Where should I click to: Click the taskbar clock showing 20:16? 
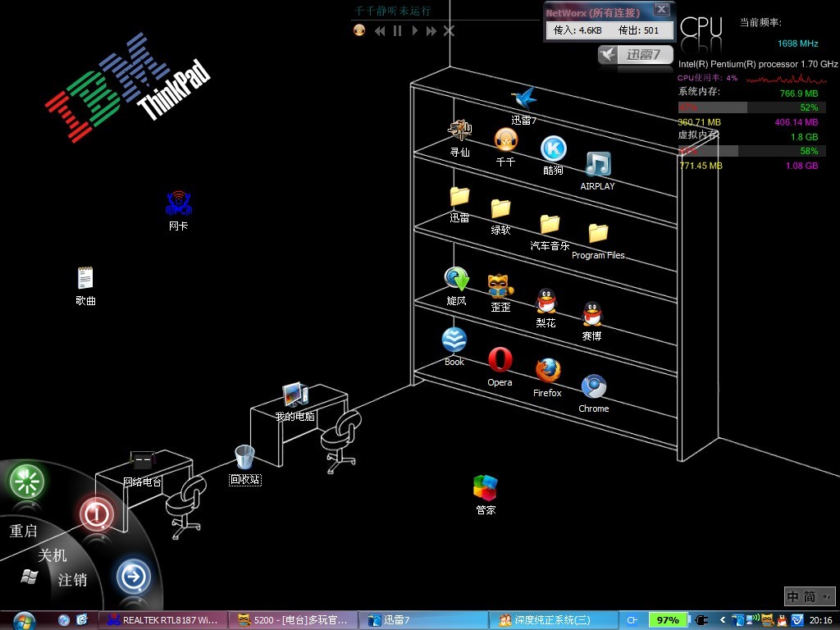click(x=820, y=620)
